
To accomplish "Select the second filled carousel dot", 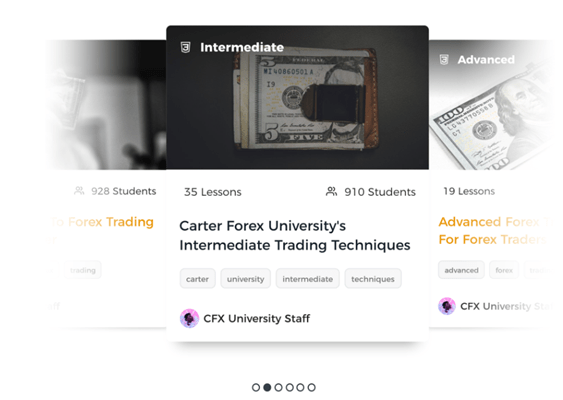I will click(267, 387).
